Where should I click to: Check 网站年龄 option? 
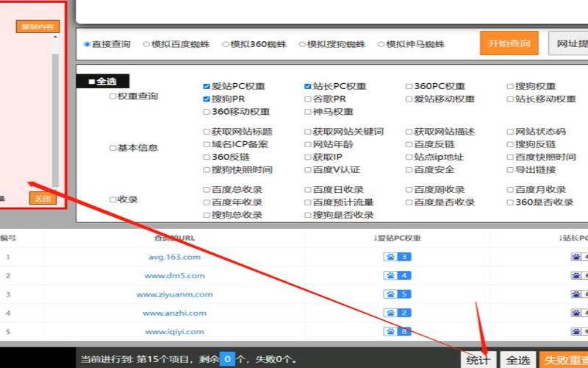coord(308,144)
